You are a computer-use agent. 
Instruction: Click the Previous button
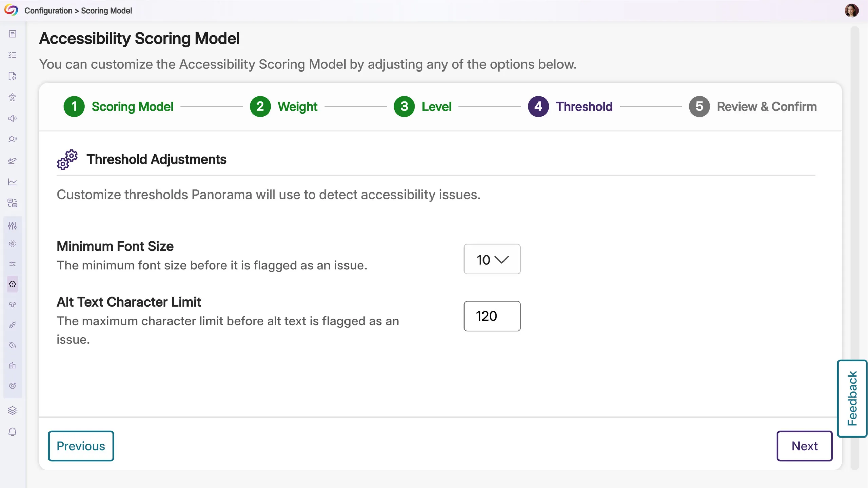(x=81, y=446)
